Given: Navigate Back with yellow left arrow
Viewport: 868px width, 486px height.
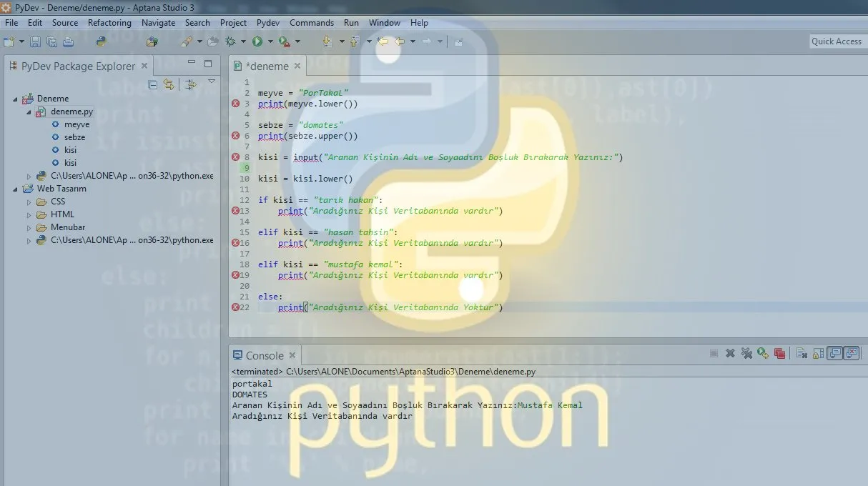Looking at the screenshot, I should pyautogui.click(x=400, y=41).
